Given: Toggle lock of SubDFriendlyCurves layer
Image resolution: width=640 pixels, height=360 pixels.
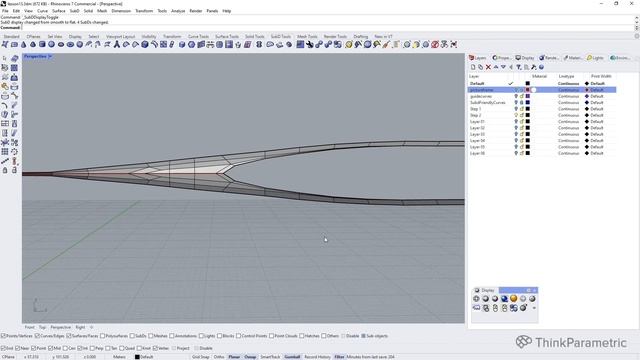Looking at the screenshot, I should click(x=522, y=102).
